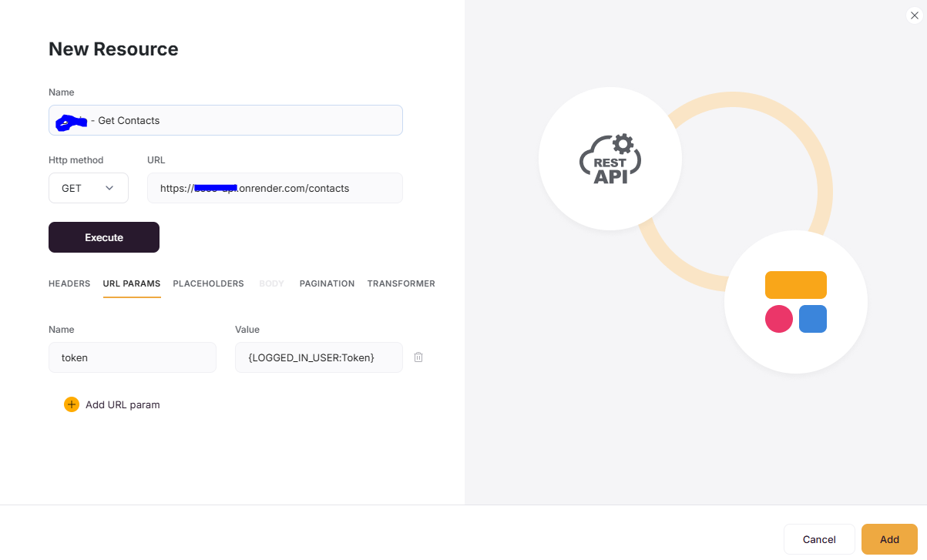Close the New Resource dialog with X

pos(915,15)
